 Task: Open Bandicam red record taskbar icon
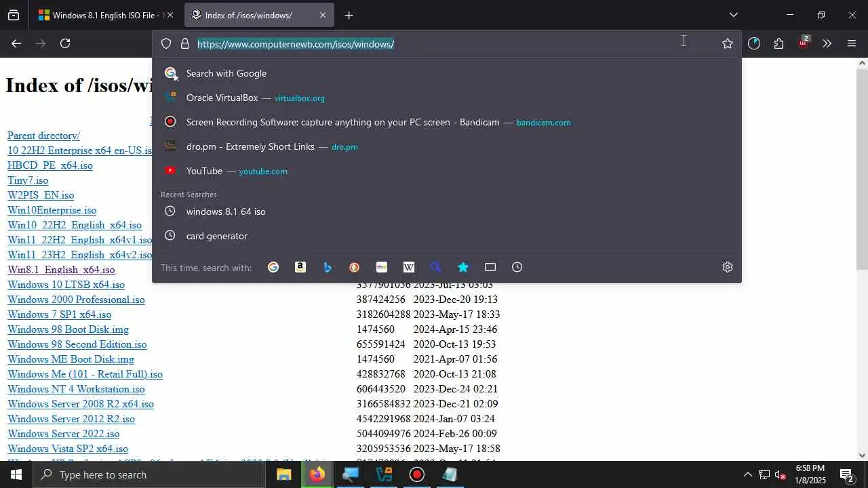417,474
